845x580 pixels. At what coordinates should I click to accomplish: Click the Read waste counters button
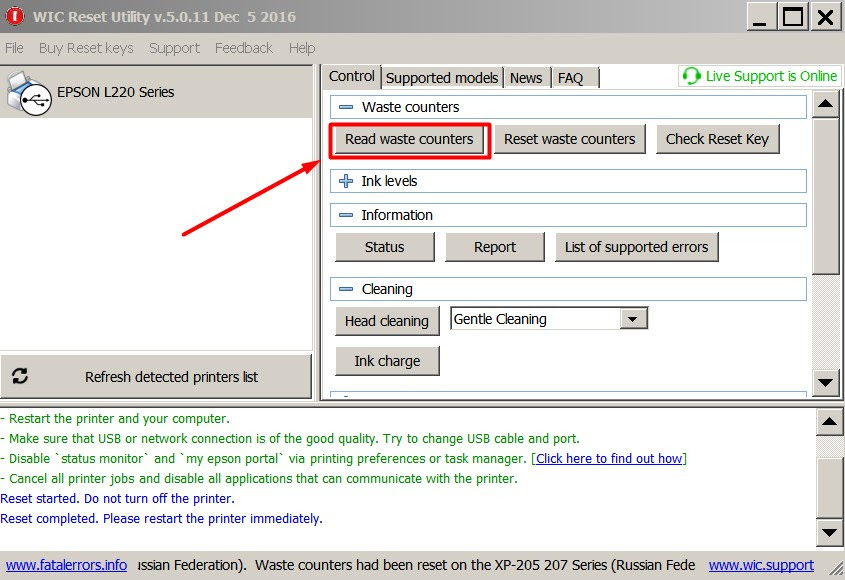click(x=409, y=139)
